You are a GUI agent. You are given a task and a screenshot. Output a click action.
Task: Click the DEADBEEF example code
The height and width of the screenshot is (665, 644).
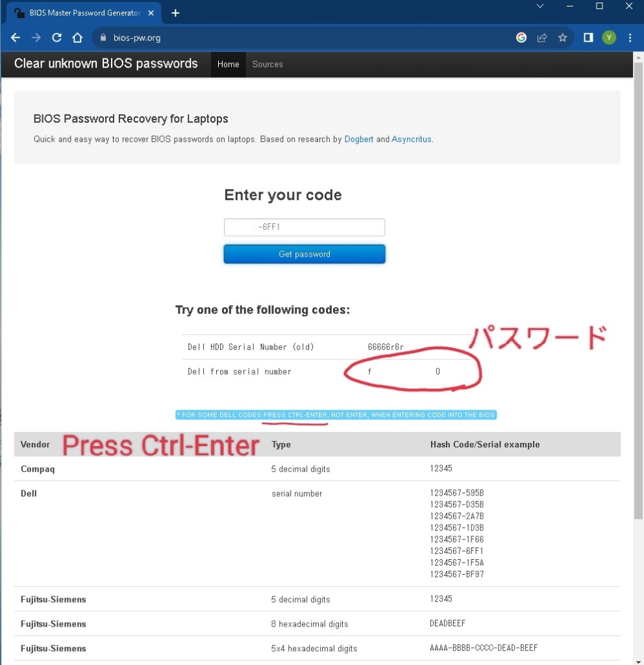click(447, 623)
